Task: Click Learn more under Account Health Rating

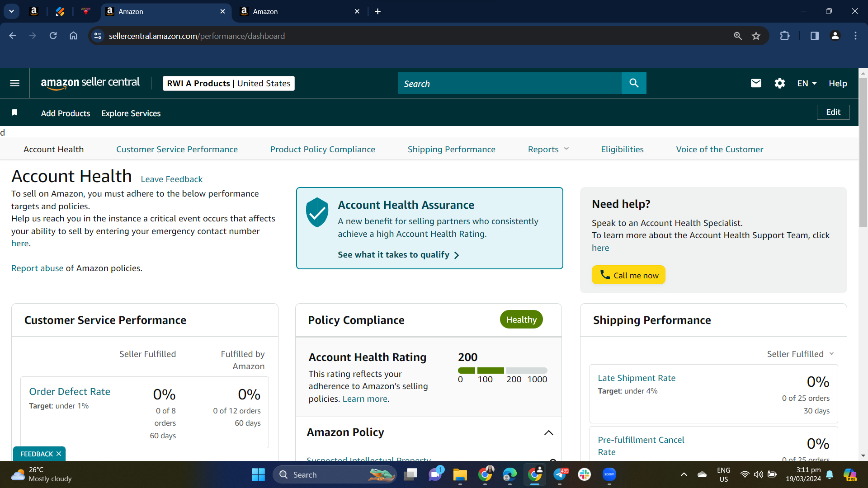Action: [365, 399]
